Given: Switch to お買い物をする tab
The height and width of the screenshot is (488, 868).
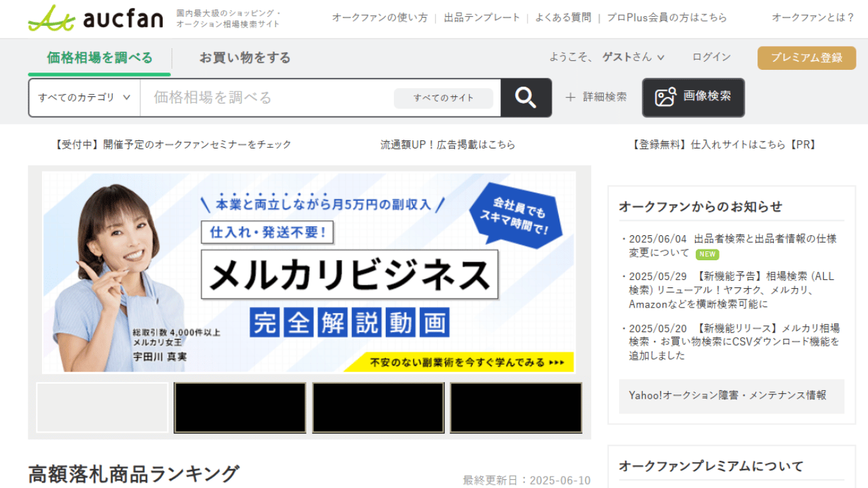Looking at the screenshot, I should tap(245, 58).
